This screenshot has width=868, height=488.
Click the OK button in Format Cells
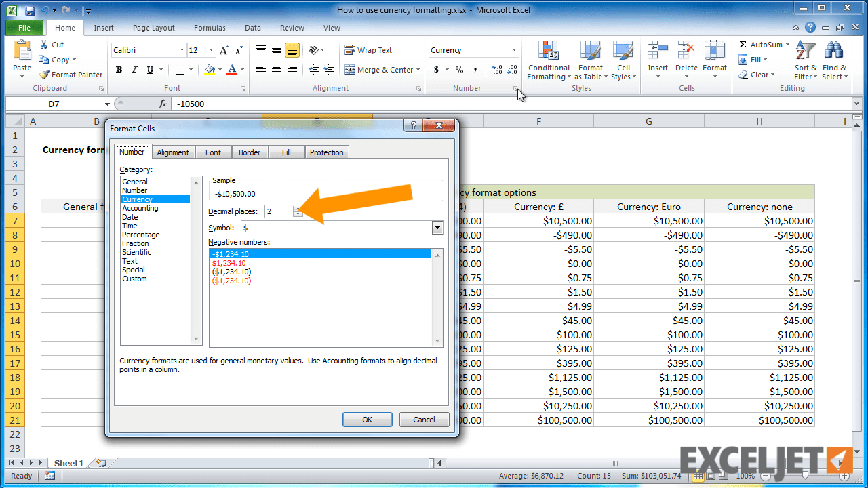click(x=367, y=419)
